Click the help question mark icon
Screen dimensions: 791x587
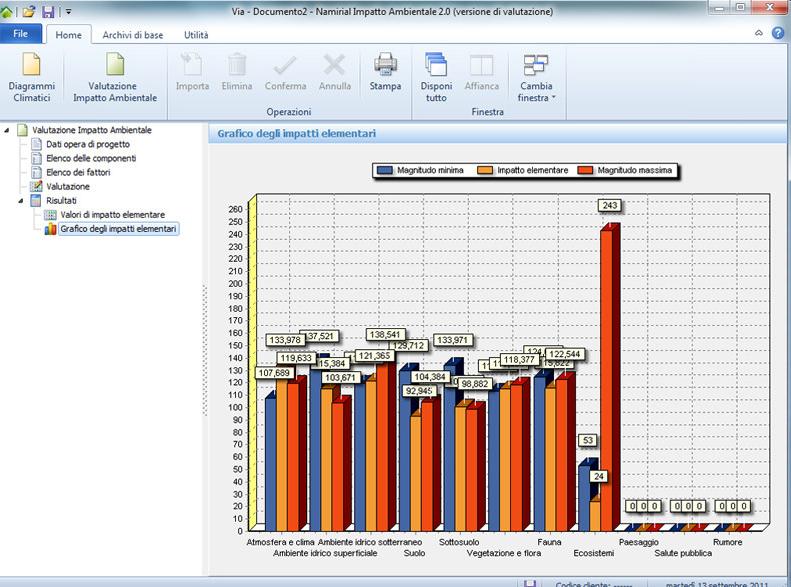tap(778, 34)
